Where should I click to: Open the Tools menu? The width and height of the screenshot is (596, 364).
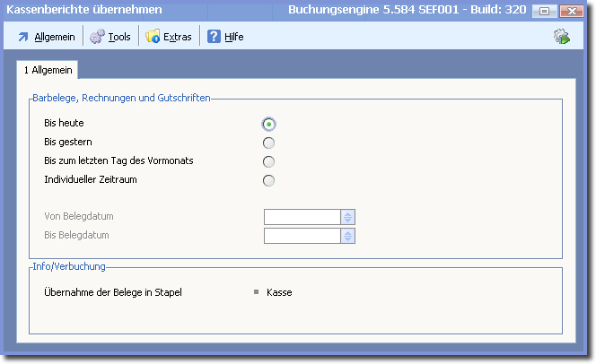coord(119,37)
